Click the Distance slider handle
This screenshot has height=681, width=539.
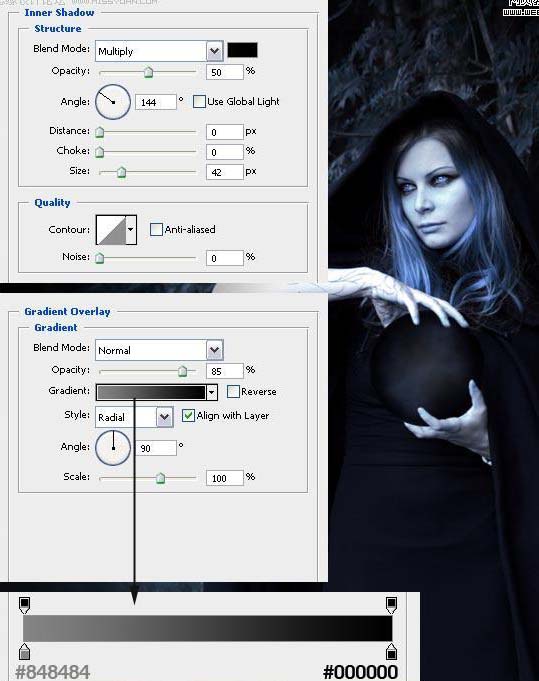99,132
